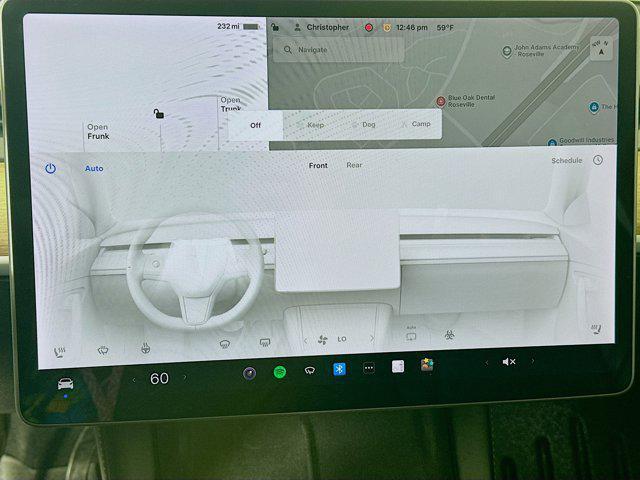Tap Open Frunk
The image size is (640, 480).
[x=98, y=131]
